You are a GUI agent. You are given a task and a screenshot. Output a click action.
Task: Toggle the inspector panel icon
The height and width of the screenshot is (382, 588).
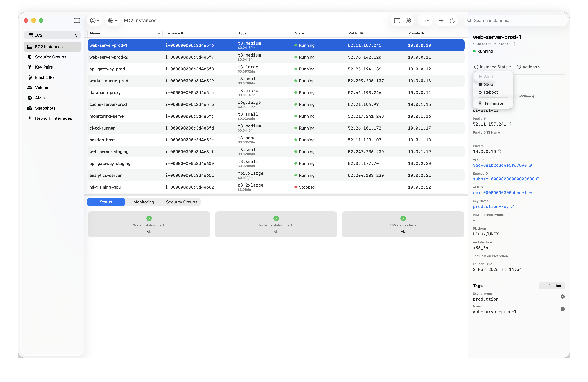[397, 20]
